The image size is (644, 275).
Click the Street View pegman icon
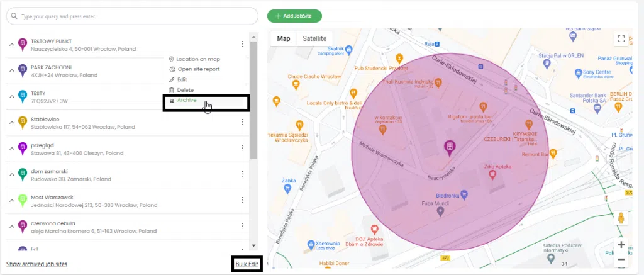(621, 218)
